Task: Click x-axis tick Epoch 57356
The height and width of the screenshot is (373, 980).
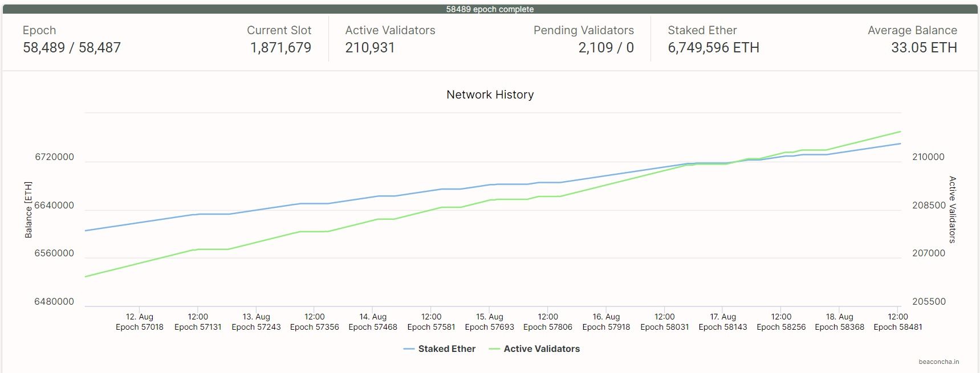Action: point(315,322)
